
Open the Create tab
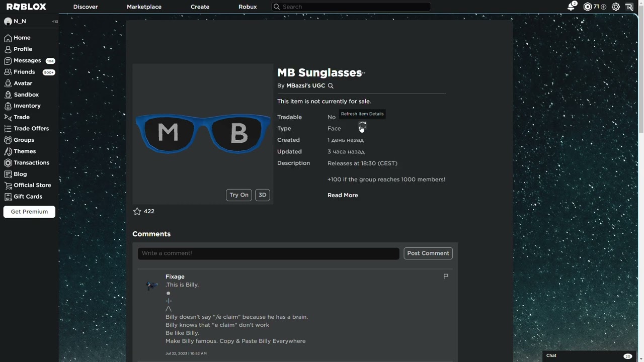coord(200,7)
